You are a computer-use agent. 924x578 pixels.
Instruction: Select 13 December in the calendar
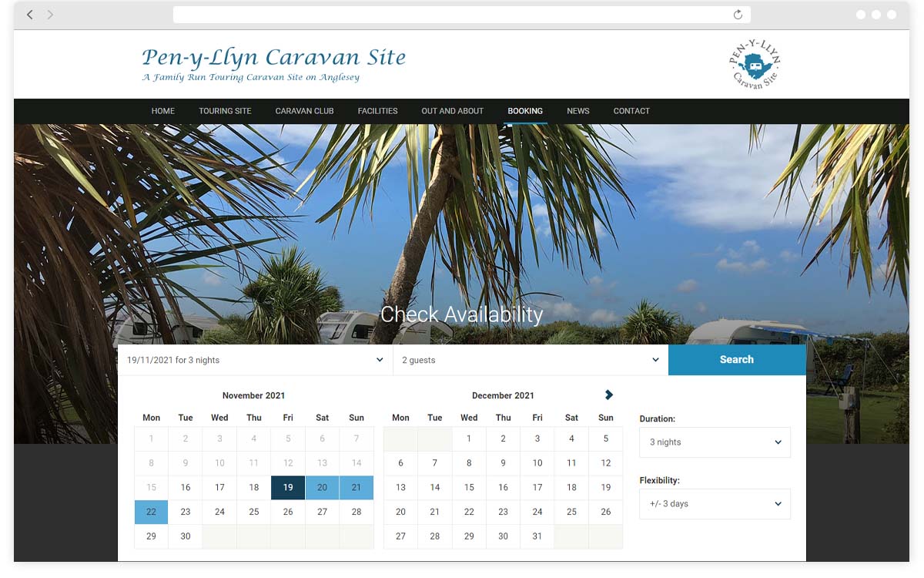[400, 488]
